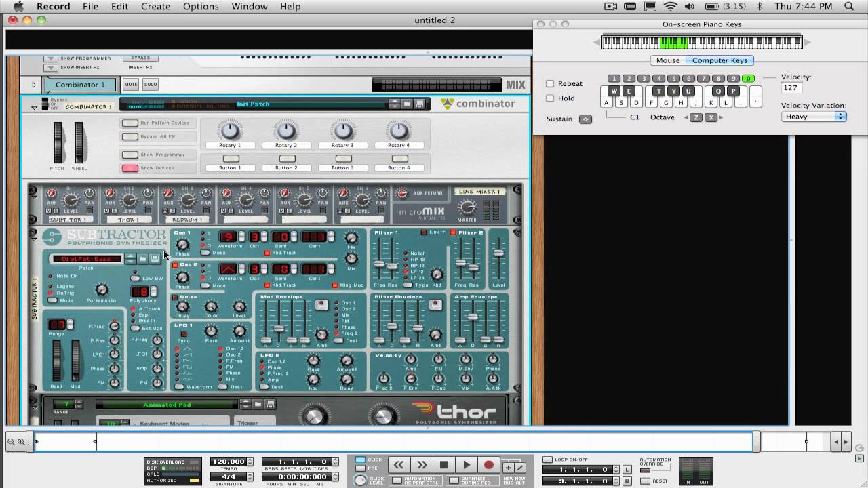Open the Window menu

pos(250,7)
